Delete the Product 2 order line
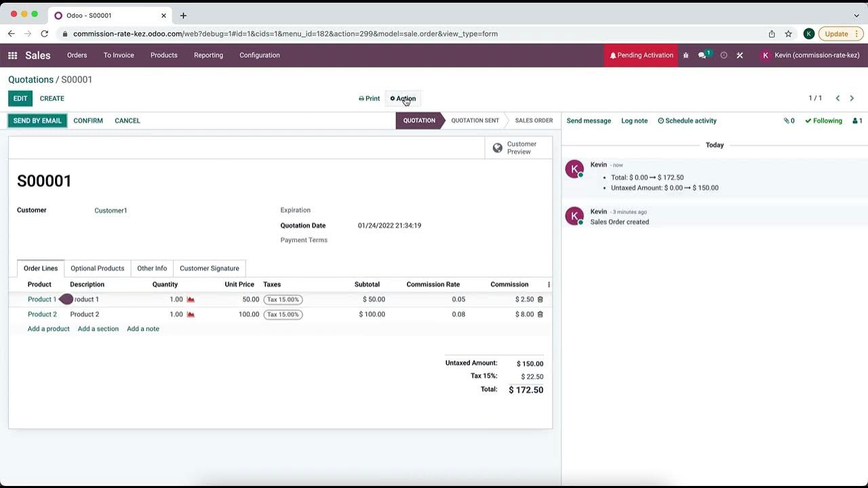868x488 pixels. (x=540, y=314)
